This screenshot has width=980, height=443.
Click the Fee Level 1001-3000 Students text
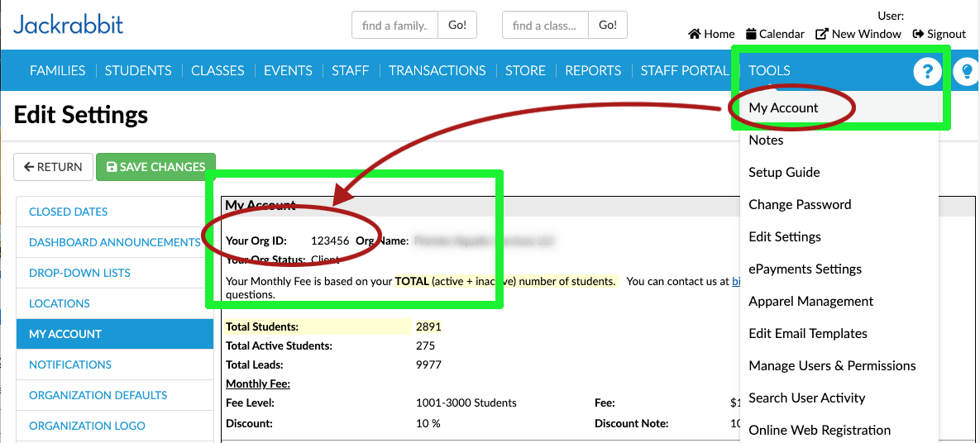coord(466,403)
